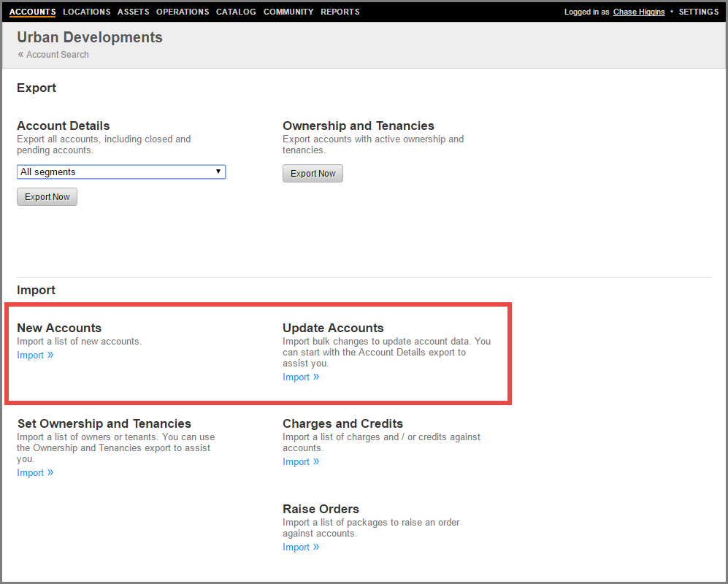Screen dimensions: 728x584
Task: Go back to Account Search
Action: [57, 55]
